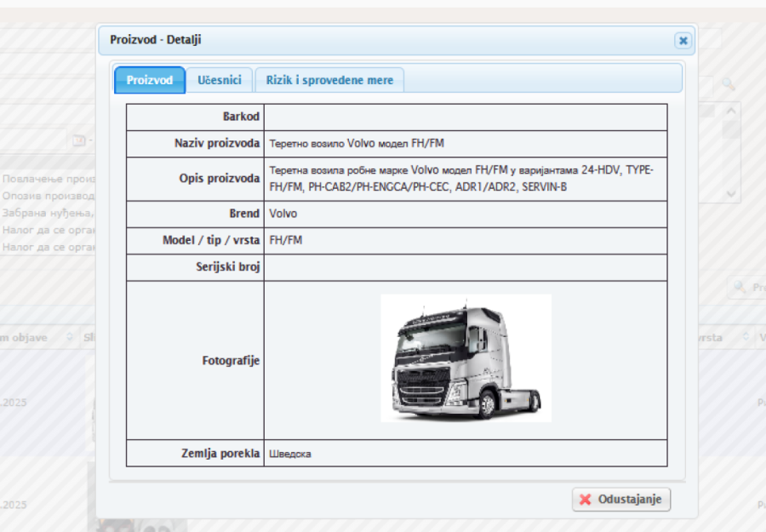Select the Proizvod tab
This screenshot has width=766, height=532.
click(x=150, y=80)
